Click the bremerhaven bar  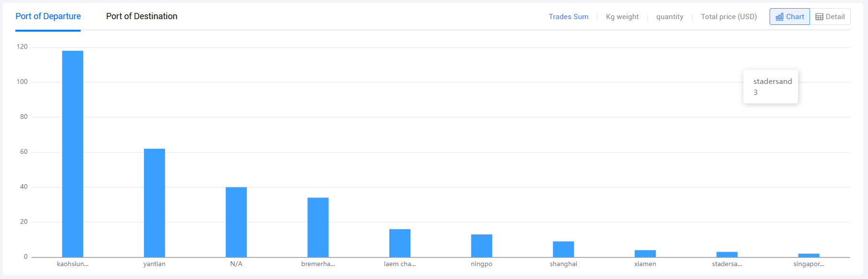pos(318,227)
